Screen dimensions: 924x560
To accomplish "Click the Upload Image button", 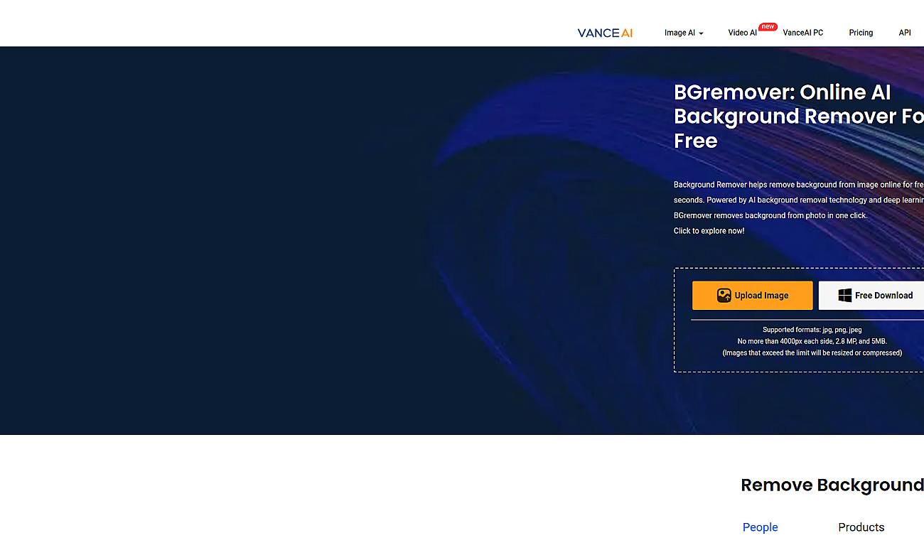I will tap(752, 296).
